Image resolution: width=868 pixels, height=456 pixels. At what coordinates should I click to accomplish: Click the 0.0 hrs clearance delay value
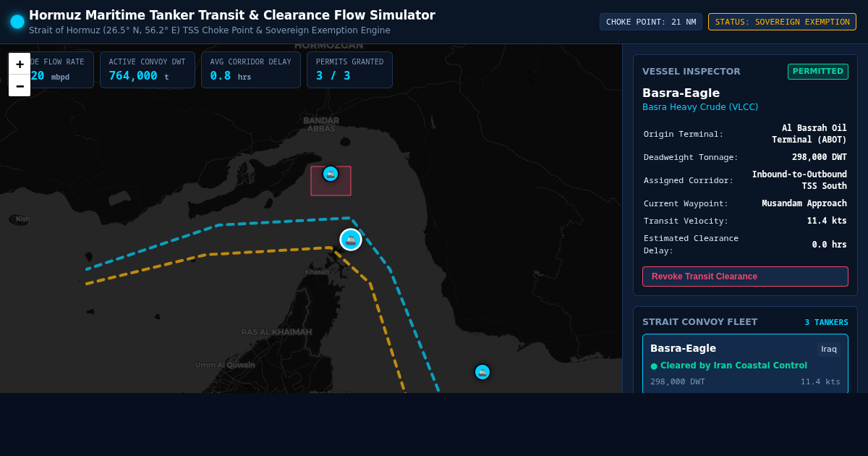pyautogui.click(x=830, y=245)
